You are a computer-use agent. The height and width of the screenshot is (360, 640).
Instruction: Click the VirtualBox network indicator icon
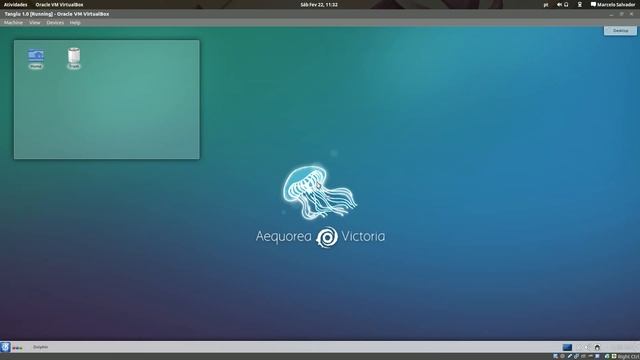click(576, 356)
